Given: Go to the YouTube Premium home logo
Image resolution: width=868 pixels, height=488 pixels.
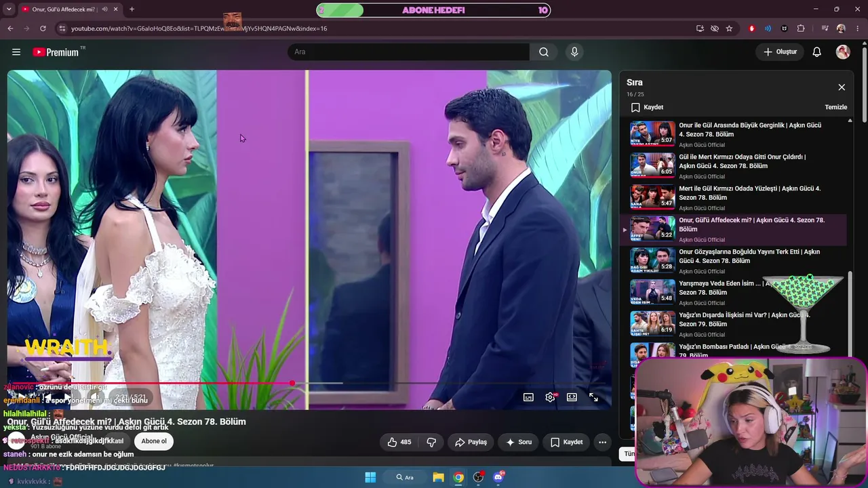Looking at the screenshot, I should (x=56, y=52).
